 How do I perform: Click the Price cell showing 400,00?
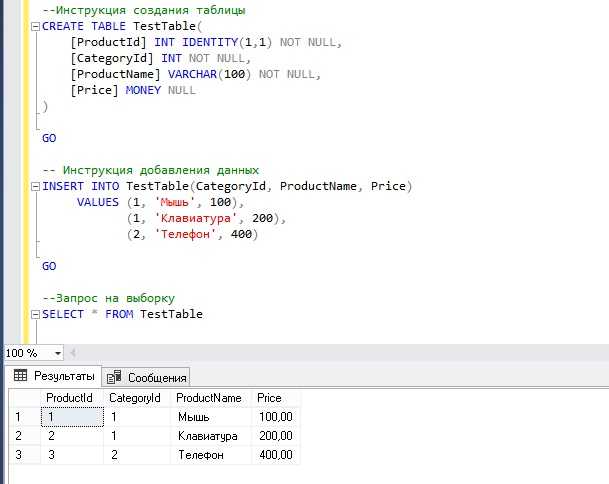(274, 455)
